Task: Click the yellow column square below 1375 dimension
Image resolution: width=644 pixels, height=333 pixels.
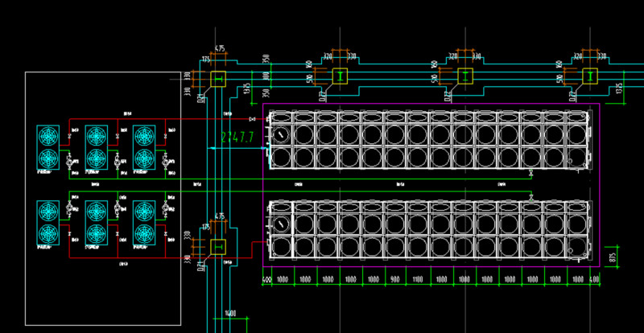Action: click(218, 79)
